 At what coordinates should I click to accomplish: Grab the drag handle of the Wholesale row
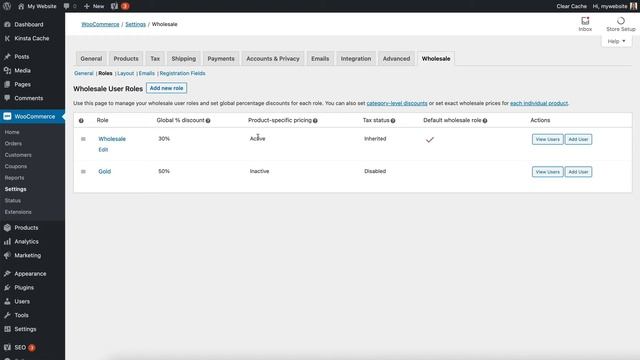coord(83,139)
